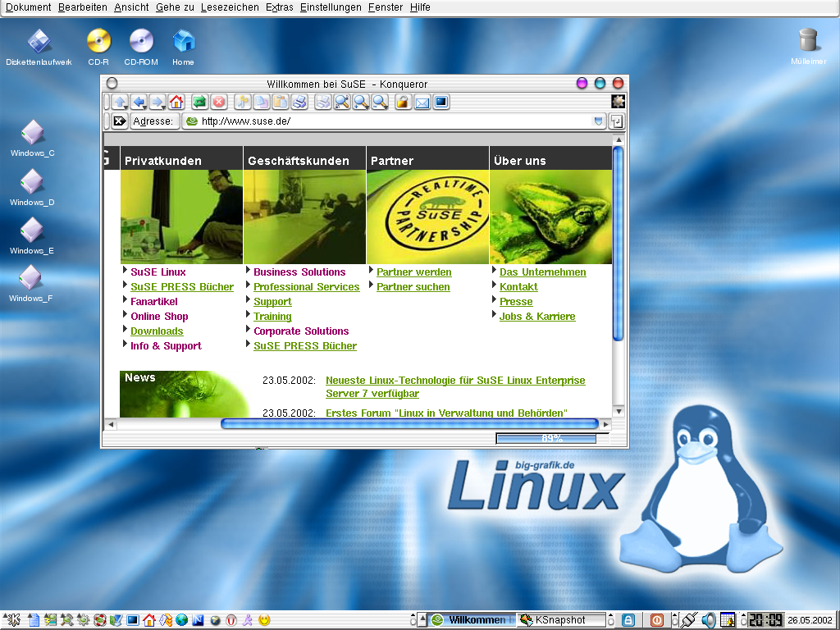Viewport: 840px width, 630px height.
Task: Open the Training link under Geschäftskunden
Action: tap(272, 317)
